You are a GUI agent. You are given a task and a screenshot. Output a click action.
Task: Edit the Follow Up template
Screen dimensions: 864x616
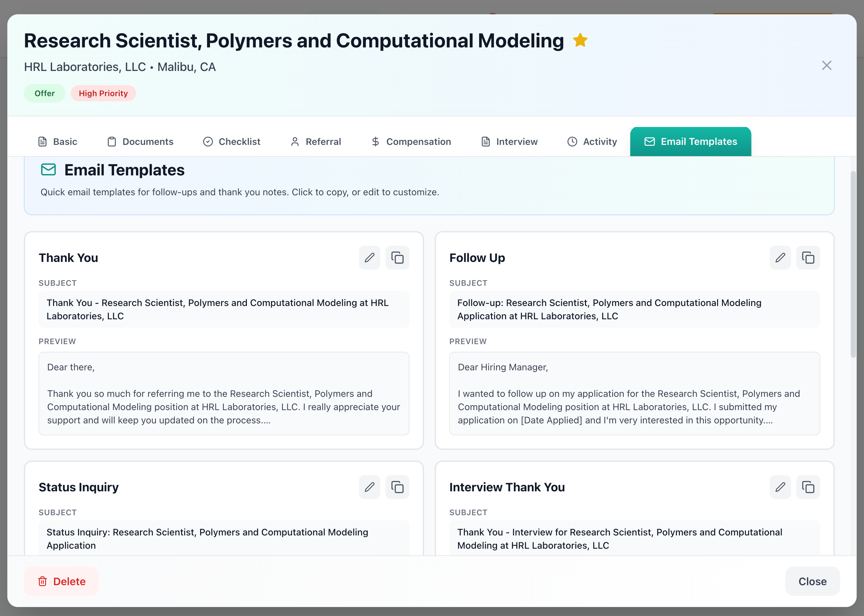tap(780, 258)
